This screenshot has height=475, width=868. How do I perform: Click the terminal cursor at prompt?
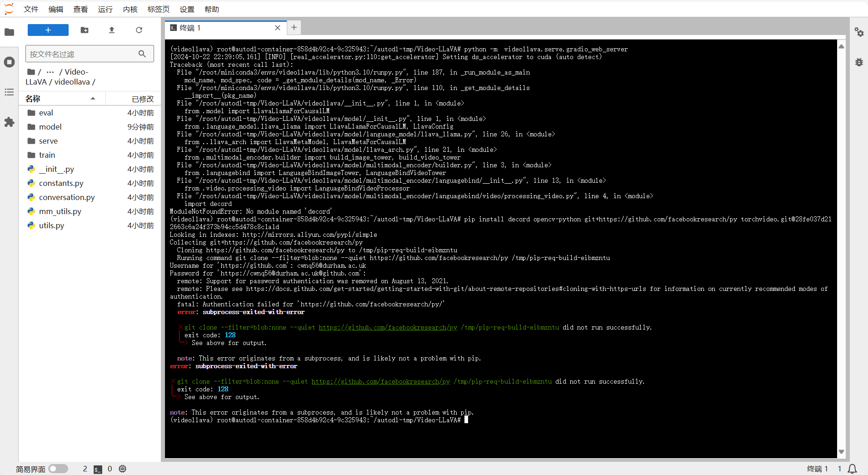tap(466, 420)
